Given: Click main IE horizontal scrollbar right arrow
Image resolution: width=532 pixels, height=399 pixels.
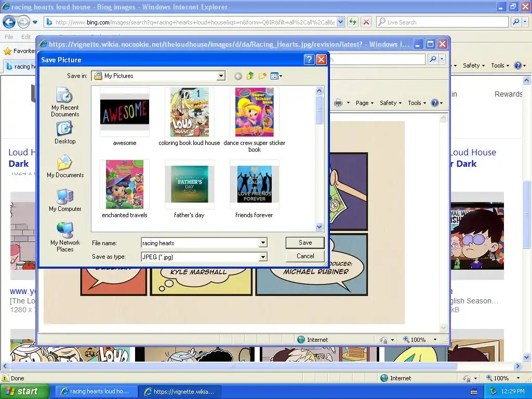Looking at the screenshot, I should tap(517, 366).
